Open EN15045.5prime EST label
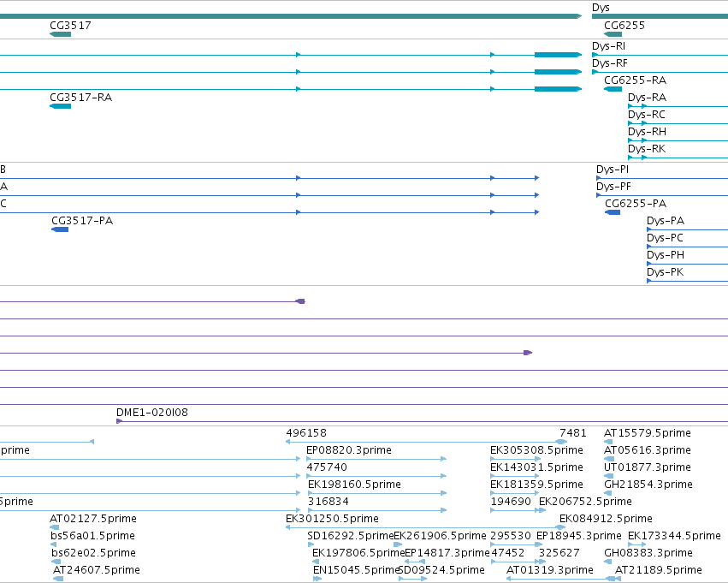The image size is (728, 583). tap(356, 570)
